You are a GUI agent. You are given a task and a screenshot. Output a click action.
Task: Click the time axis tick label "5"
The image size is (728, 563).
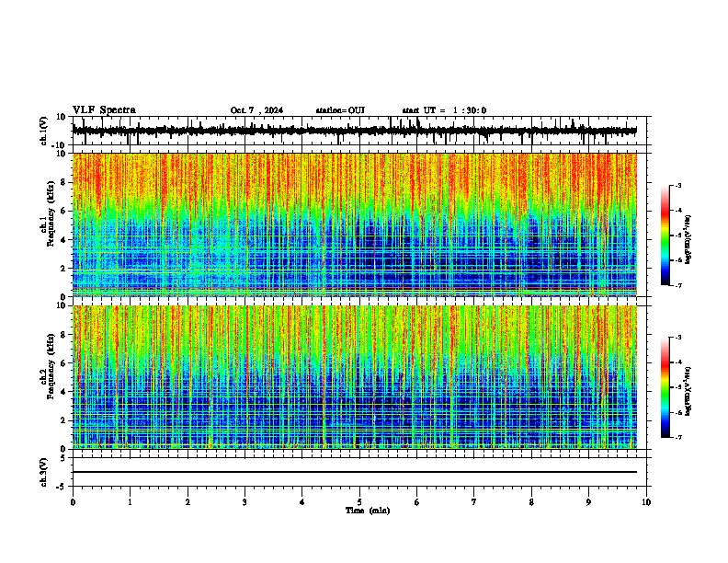359,502
